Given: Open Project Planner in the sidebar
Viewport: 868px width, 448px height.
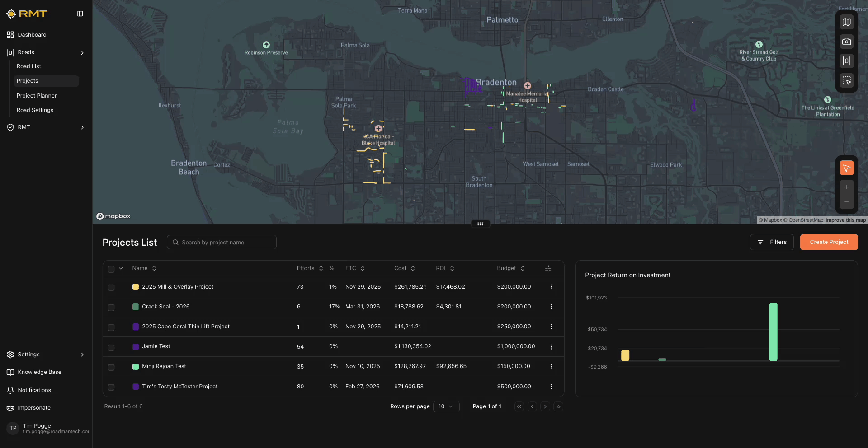Looking at the screenshot, I should pos(37,96).
